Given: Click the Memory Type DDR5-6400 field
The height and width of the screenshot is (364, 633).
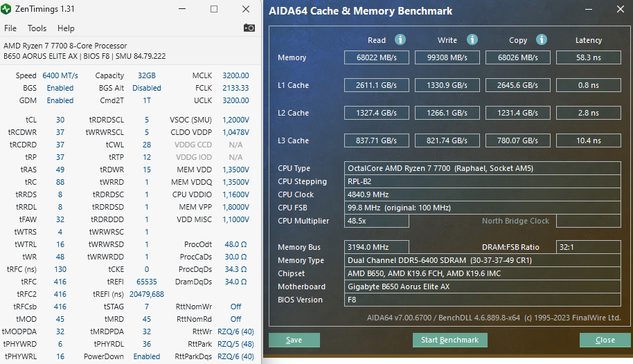Looking at the screenshot, I should click(483, 260).
